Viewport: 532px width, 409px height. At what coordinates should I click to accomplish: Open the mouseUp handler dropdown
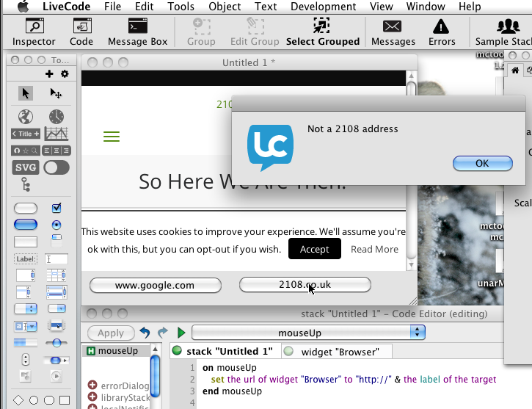308,333
